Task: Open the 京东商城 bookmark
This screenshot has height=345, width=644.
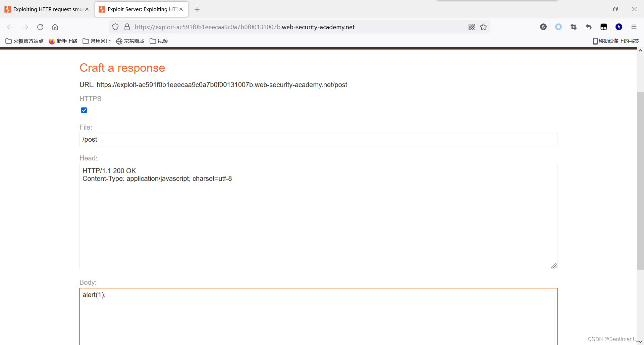Action: pyautogui.click(x=130, y=41)
